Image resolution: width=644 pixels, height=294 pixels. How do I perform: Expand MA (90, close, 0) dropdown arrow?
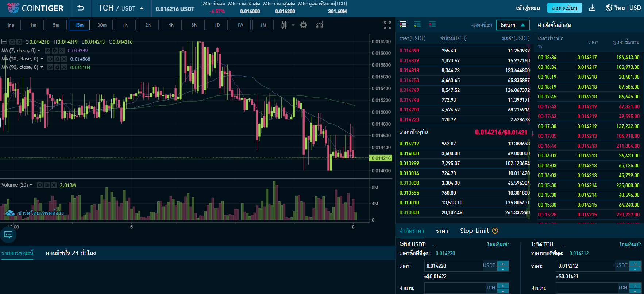pyautogui.click(x=42, y=67)
